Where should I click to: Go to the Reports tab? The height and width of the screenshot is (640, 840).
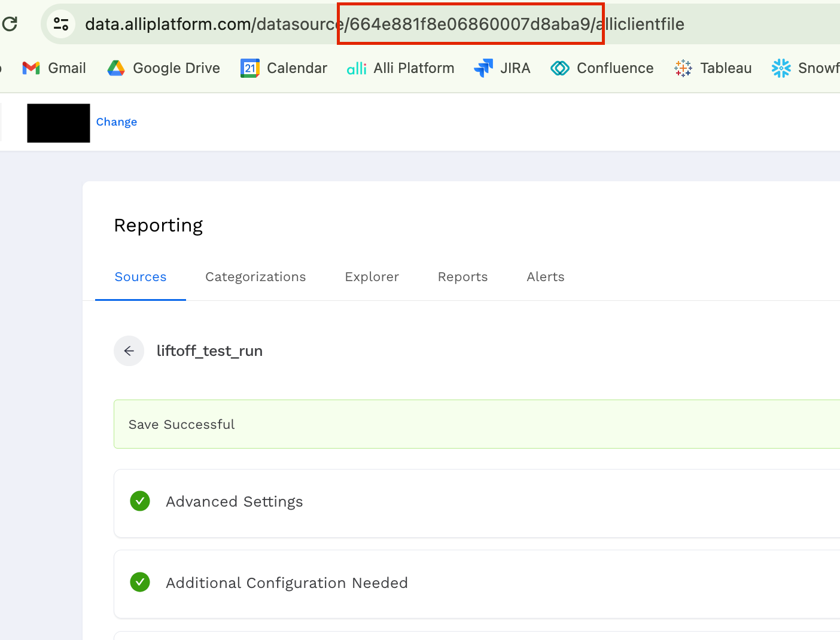tap(462, 277)
